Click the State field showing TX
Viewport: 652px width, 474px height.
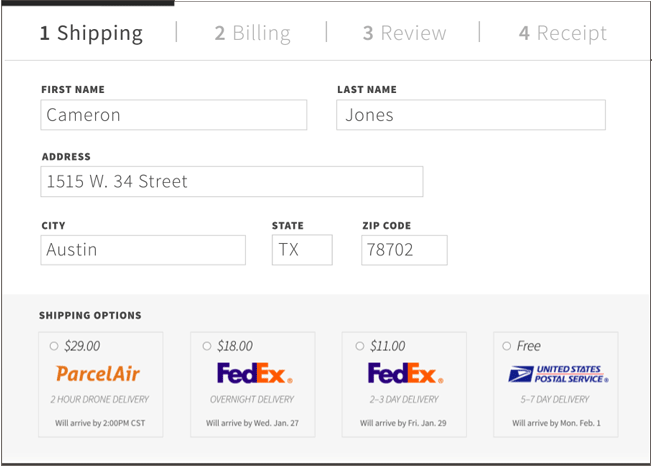pyautogui.click(x=302, y=250)
